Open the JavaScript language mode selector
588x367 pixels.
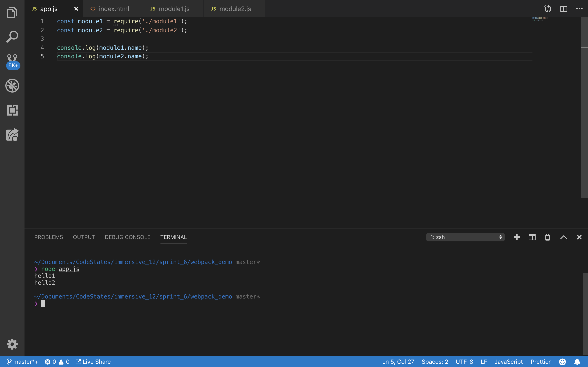[x=508, y=362]
